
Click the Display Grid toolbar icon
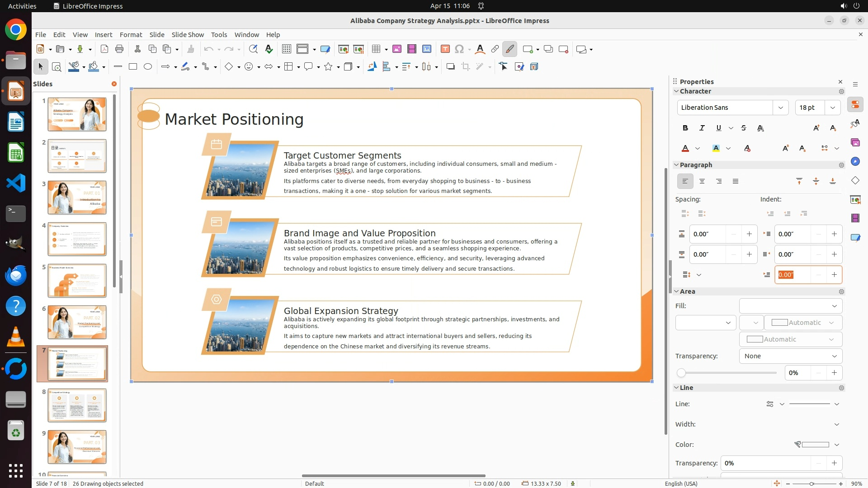coord(286,49)
